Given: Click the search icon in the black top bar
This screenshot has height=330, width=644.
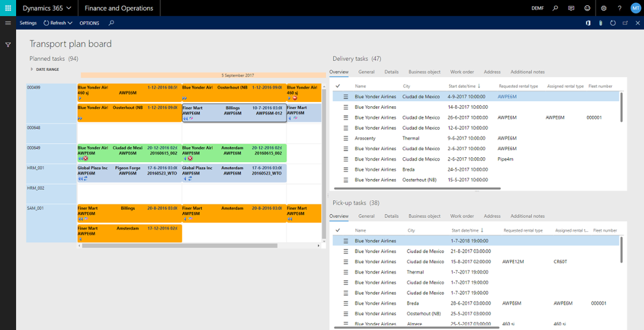Looking at the screenshot, I should point(555,8).
